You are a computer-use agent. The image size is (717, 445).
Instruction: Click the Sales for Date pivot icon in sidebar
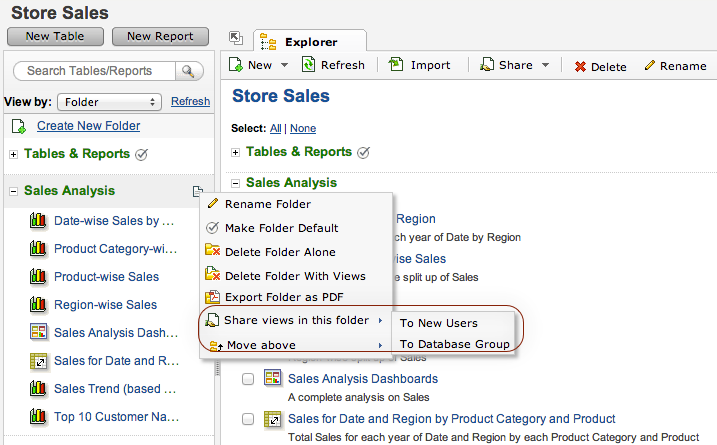click(39, 360)
